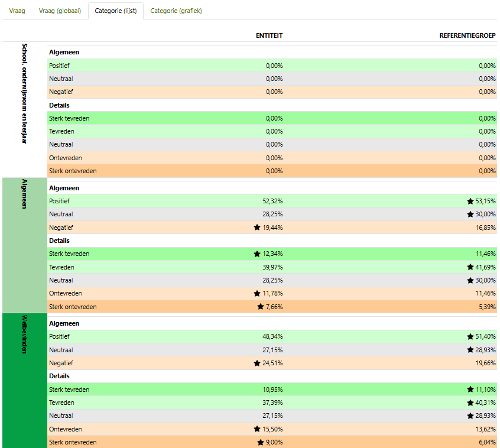Click the star next to 9,00% value

261,442
